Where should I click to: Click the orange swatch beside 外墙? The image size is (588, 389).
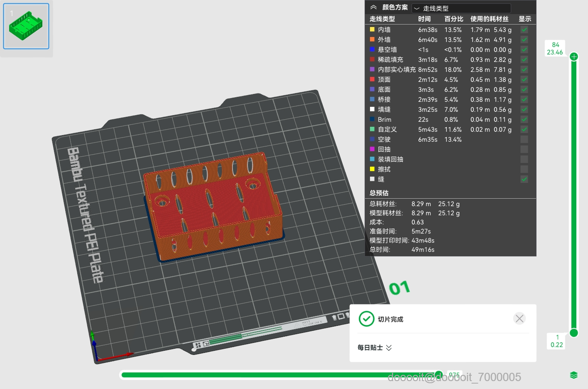pos(372,39)
